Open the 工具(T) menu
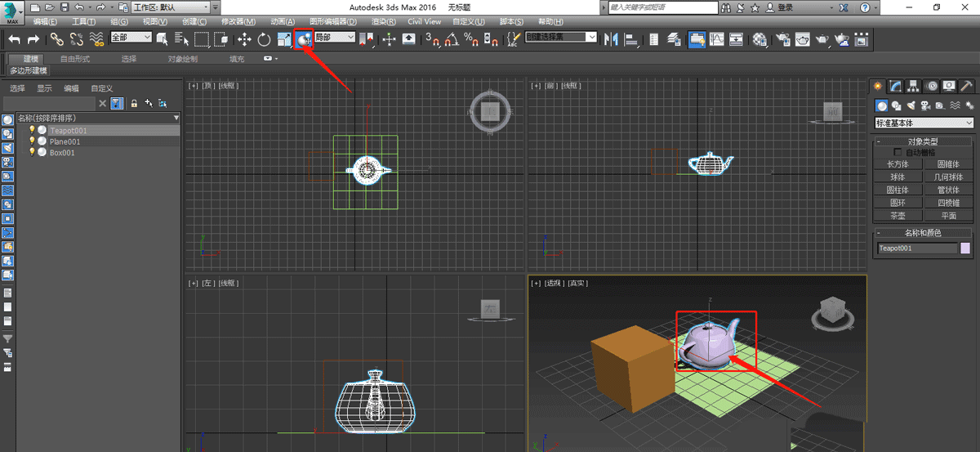 click(83, 21)
